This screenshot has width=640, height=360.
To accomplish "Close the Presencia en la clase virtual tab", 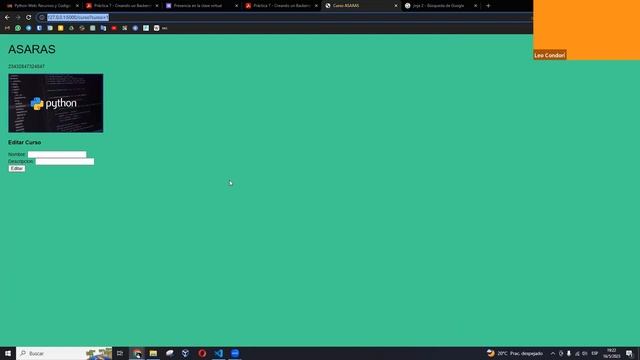I will 236,6.
